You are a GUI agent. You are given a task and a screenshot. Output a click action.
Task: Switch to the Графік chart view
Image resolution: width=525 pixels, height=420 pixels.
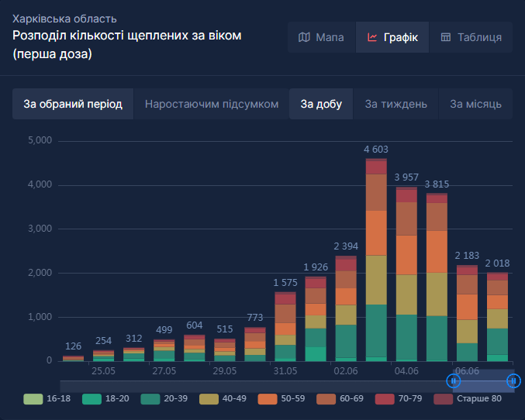[x=392, y=37]
